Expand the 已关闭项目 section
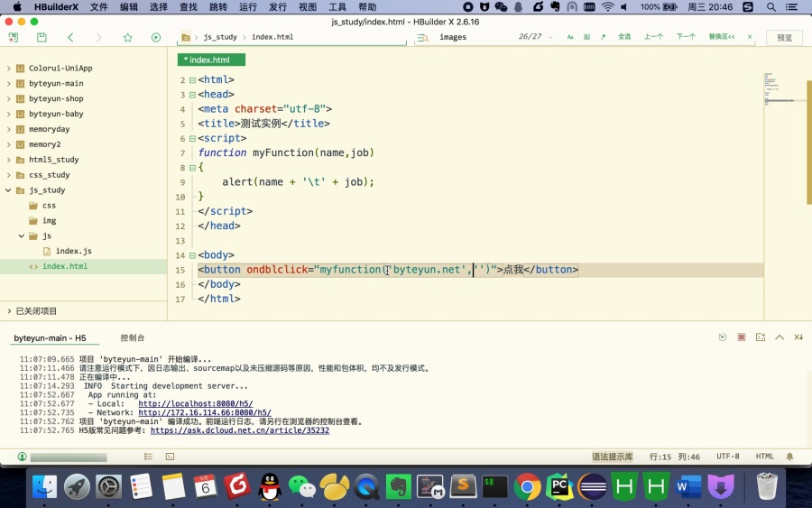 [9, 310]
